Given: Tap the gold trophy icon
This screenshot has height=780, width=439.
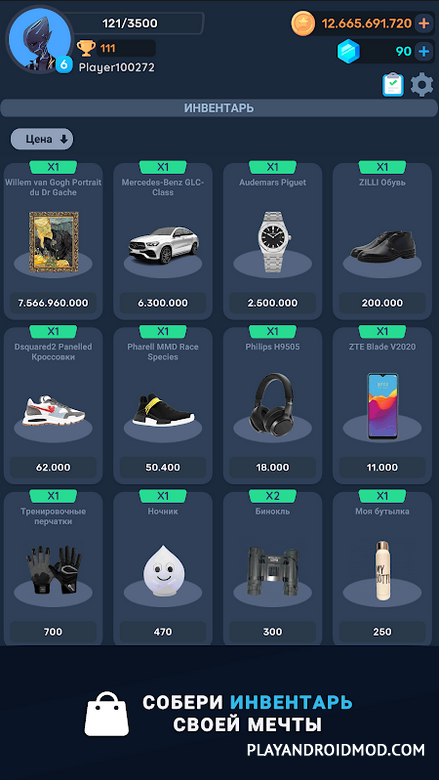Looking at the screenshot, I should pyautogui.click(x=86, y=48).
